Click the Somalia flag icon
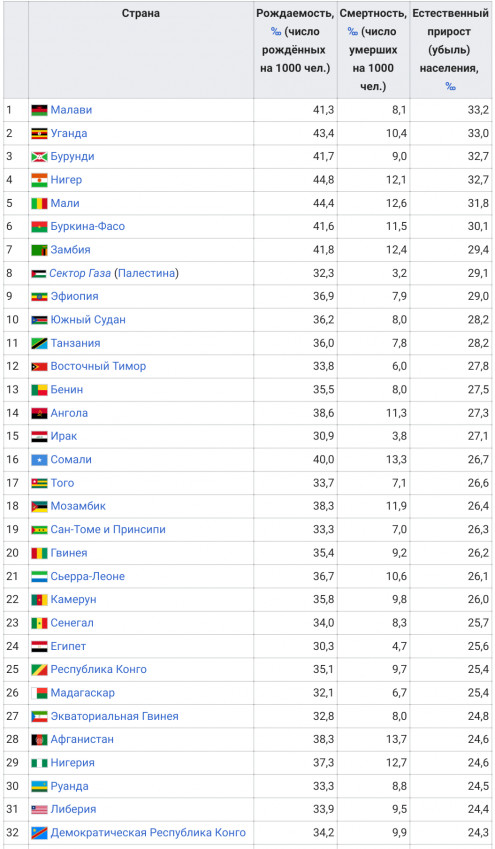Screen dimensions: 495x849 point(39,460)
